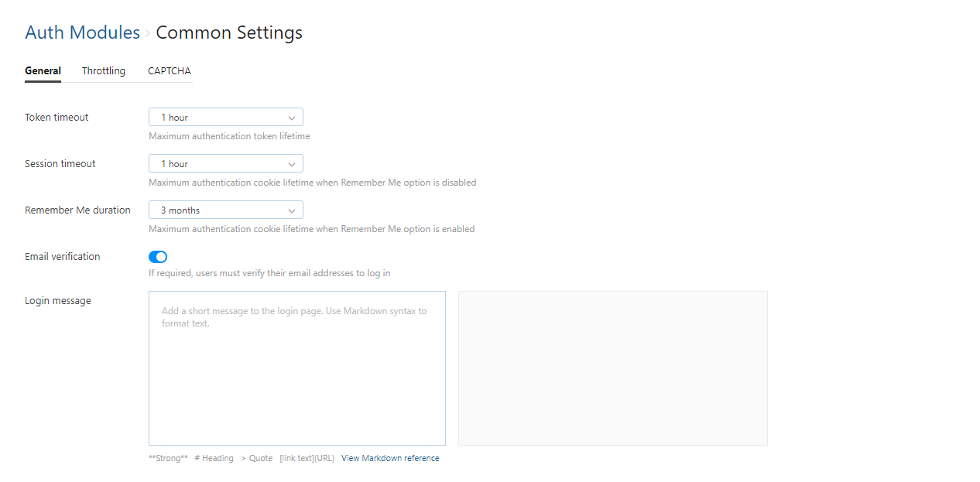Click the # Heading syntax hint
Screen dimensions: 980x482
click(x=214, y=458)
